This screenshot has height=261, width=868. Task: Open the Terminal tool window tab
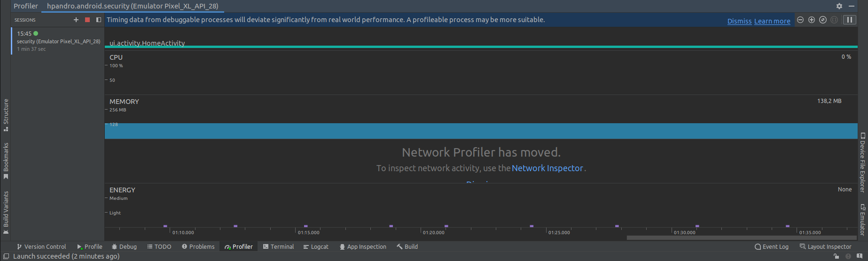click(278, 246)
